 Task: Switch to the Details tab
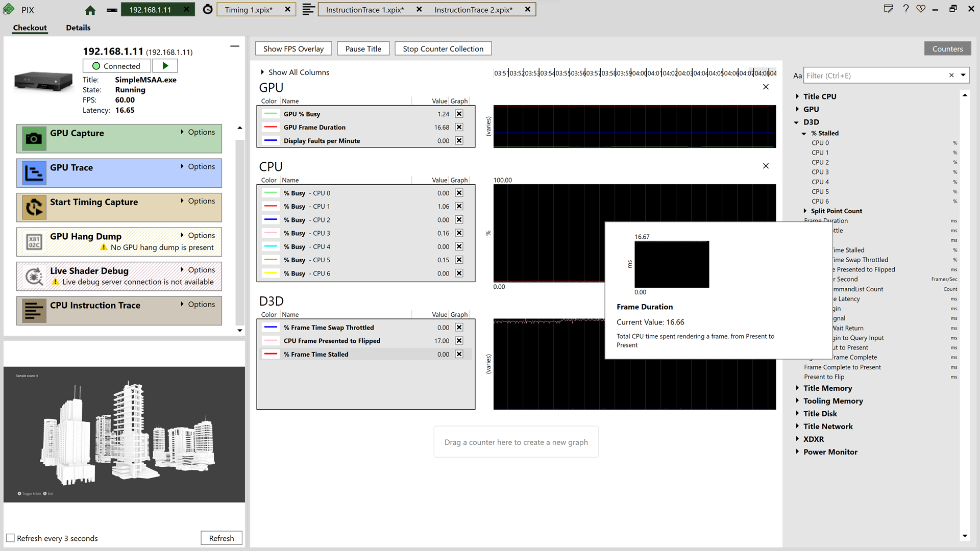pyautogui.click(x=78, y=28)
